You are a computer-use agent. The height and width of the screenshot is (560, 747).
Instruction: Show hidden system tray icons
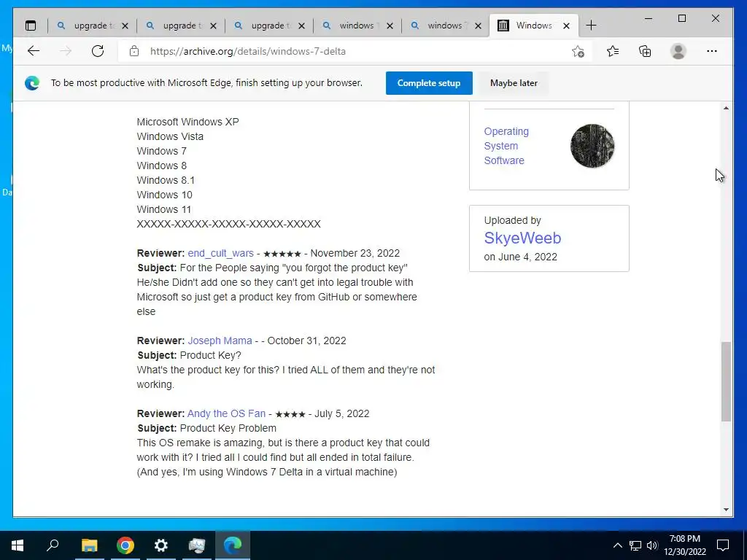[617, 545]
